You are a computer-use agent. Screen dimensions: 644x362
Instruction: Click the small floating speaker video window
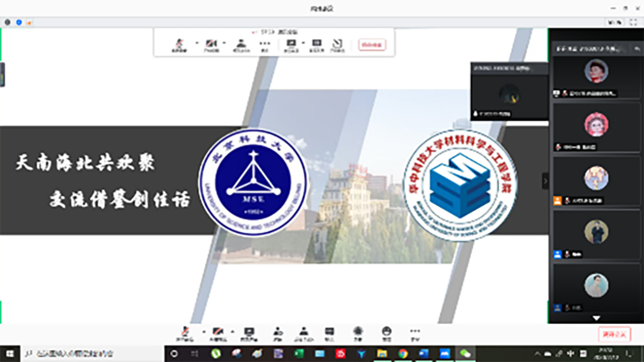(509, 91)
